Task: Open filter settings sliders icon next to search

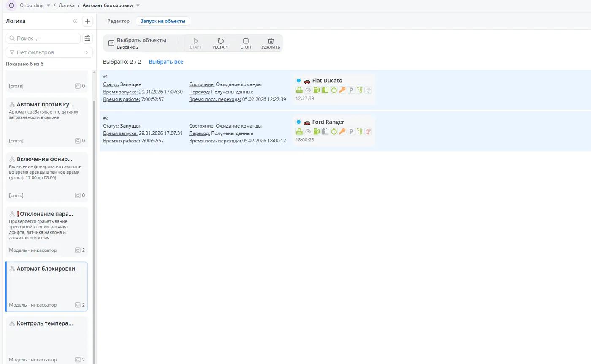Action: point(87,38)
